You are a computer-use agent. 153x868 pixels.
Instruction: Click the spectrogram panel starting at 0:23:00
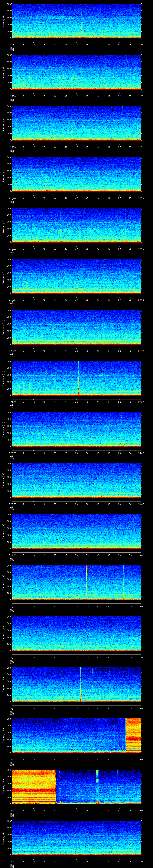[x=77, y=480]
